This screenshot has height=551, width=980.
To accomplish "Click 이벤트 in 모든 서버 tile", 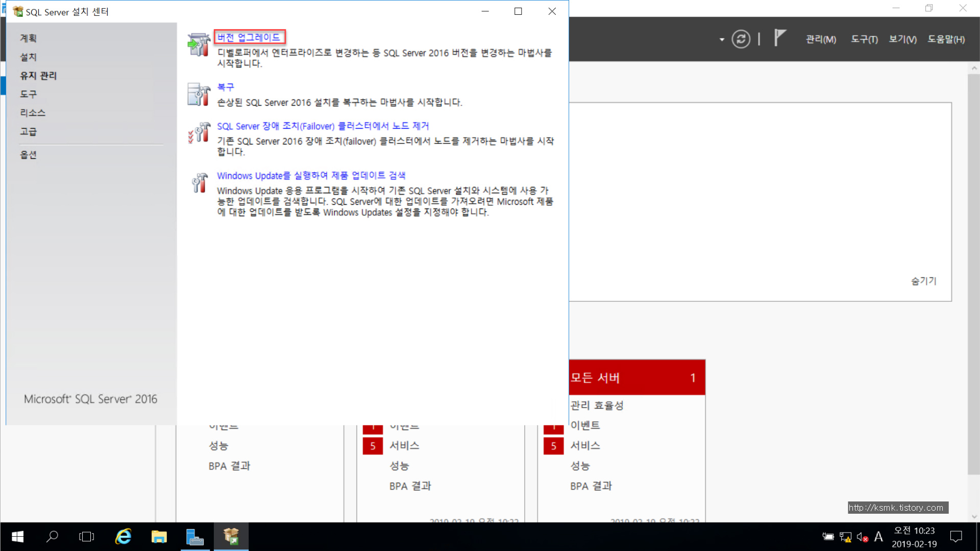I will click(585, 425).
